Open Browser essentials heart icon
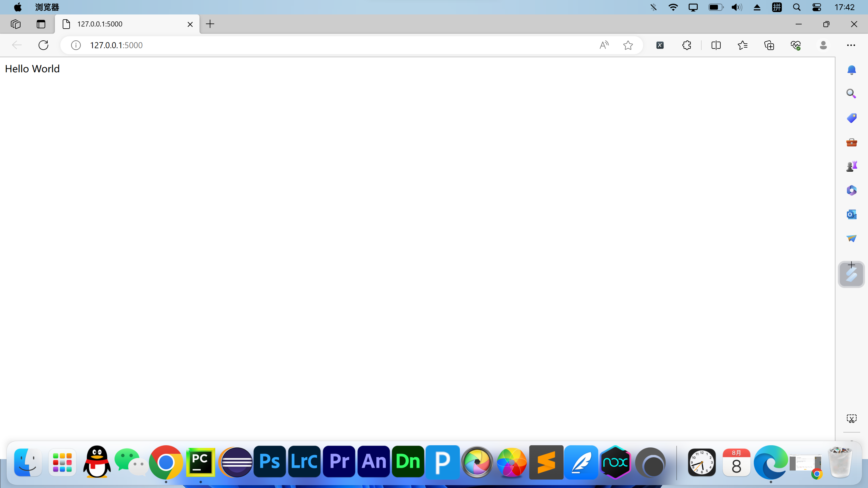Screen dimensions: 868x488 coord(796,45)
